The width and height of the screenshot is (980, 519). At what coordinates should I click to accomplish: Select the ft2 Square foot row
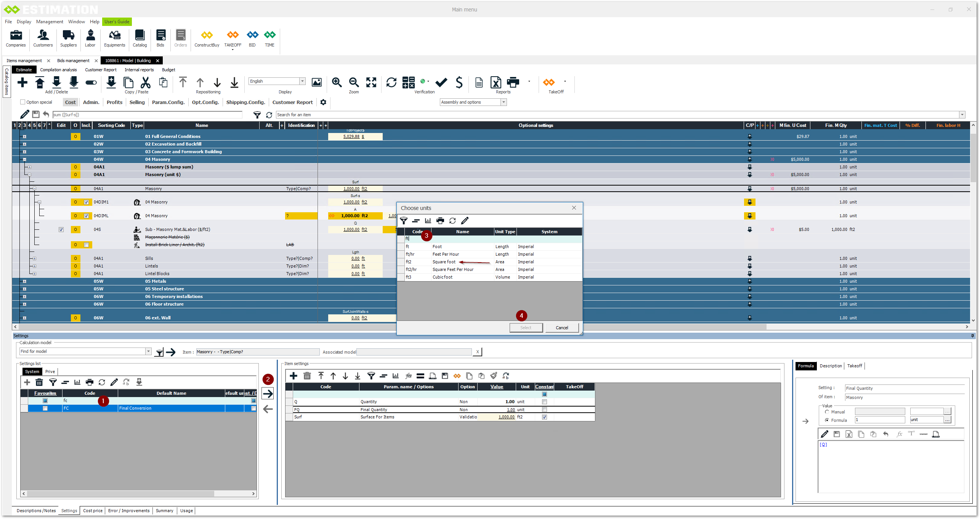444,262
